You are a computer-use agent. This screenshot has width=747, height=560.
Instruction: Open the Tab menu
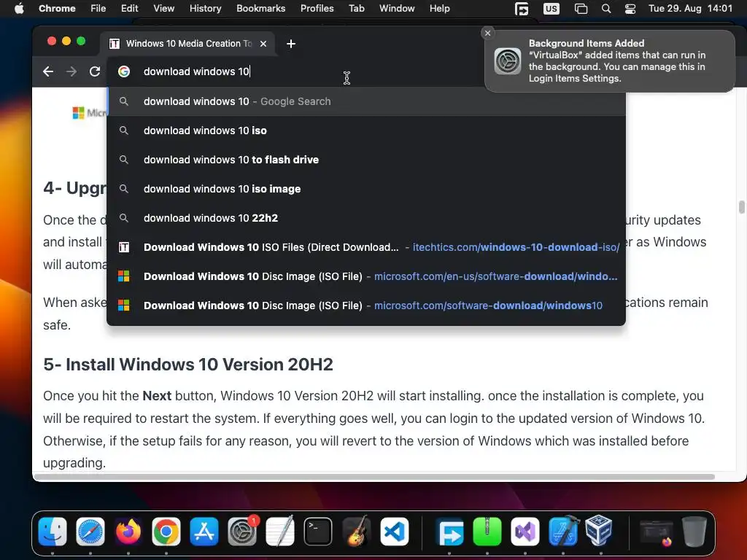(356, 9)
